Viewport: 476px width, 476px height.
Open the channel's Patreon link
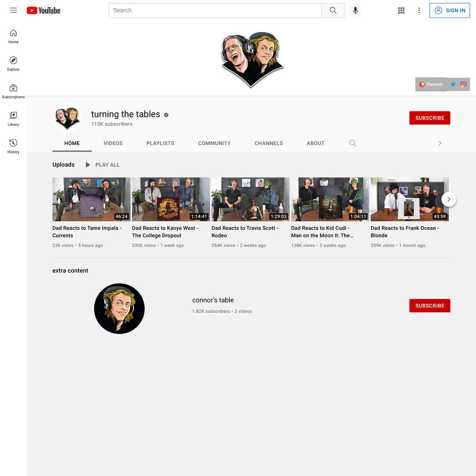(x=431, y=84)
